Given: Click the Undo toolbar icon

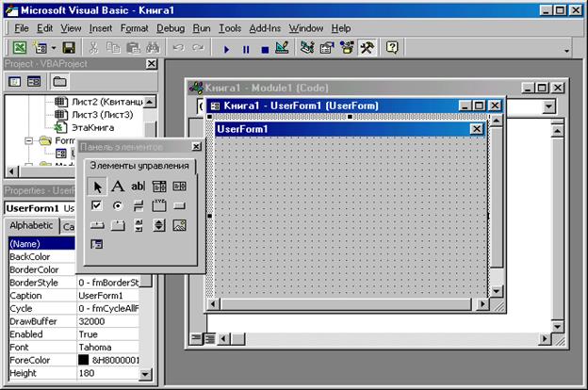Looking at the screenshot, I should pyautogui.click(x=178, y=48).
